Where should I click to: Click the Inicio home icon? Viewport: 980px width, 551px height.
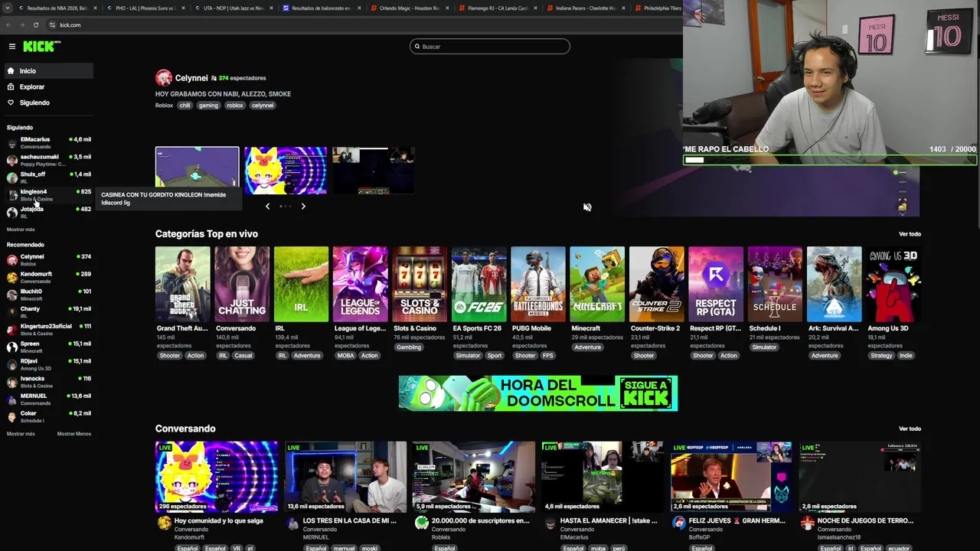point(11,71)
